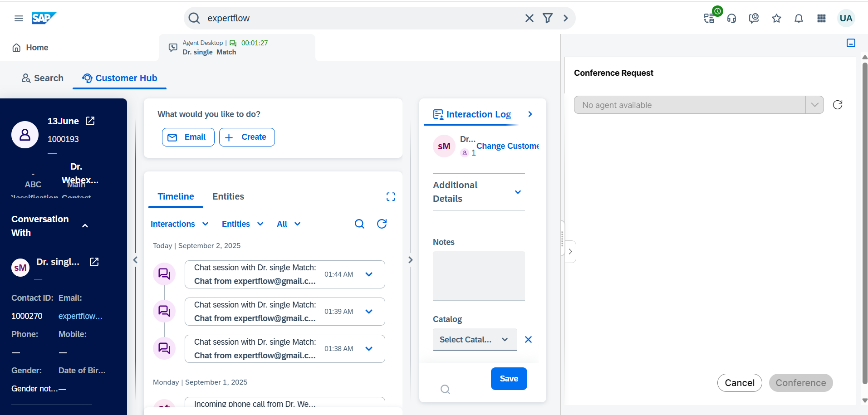Open the notifications bell
This screenshot has width=868, height=415.
pyautogui.click(x=799, y=18)
